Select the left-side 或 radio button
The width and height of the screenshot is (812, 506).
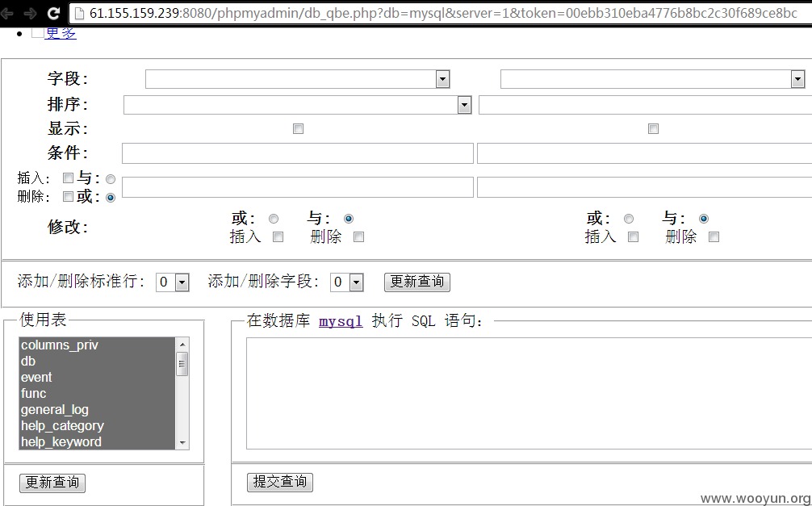[111, 198]
